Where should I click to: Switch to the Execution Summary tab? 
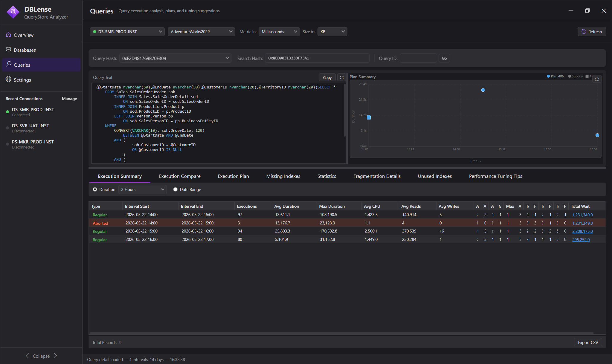(x=120, y=176)
